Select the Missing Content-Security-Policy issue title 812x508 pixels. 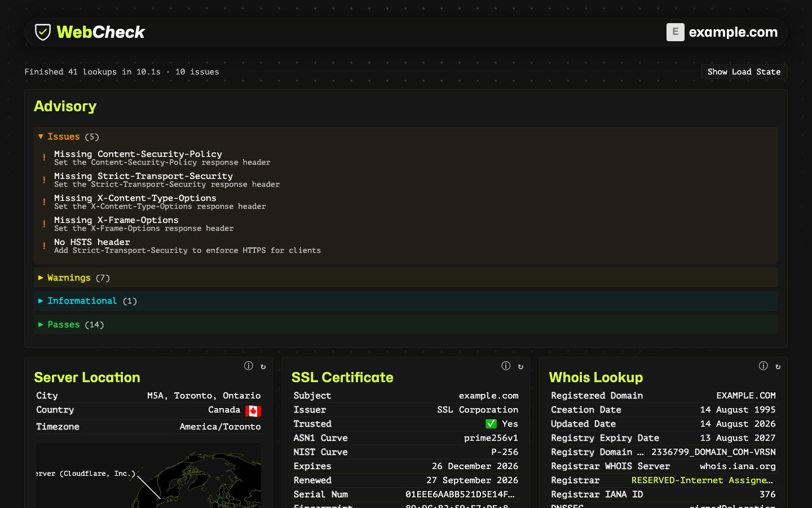pos(138,154)
